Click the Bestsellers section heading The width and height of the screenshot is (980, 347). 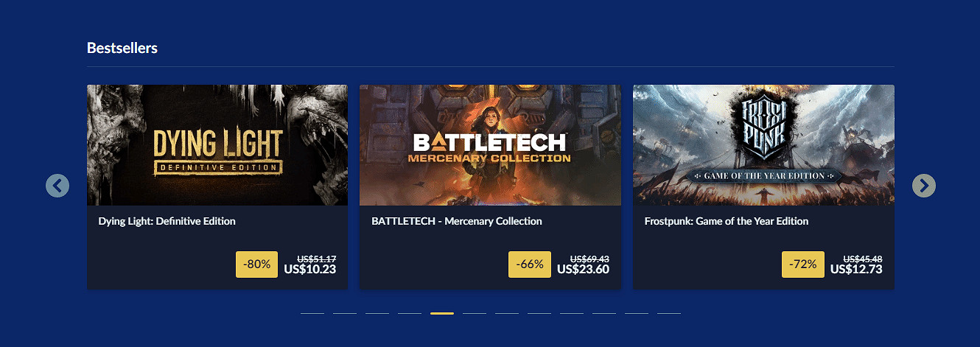click(x=122, y=48)
